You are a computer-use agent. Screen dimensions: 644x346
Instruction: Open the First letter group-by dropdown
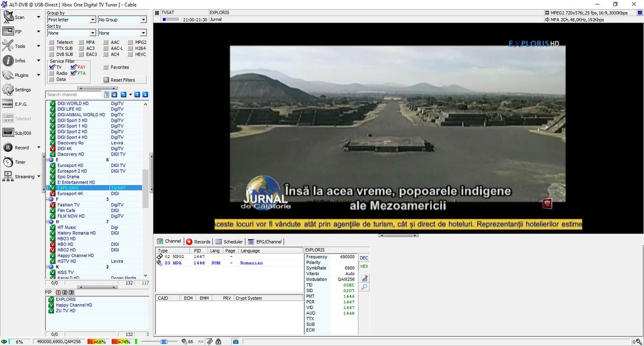pyautogui.click(x=71, y=20)
